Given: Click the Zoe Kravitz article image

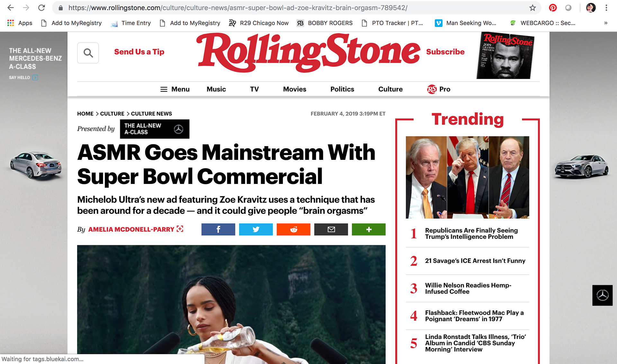Looking at the screenshot, I should (231, 304).
